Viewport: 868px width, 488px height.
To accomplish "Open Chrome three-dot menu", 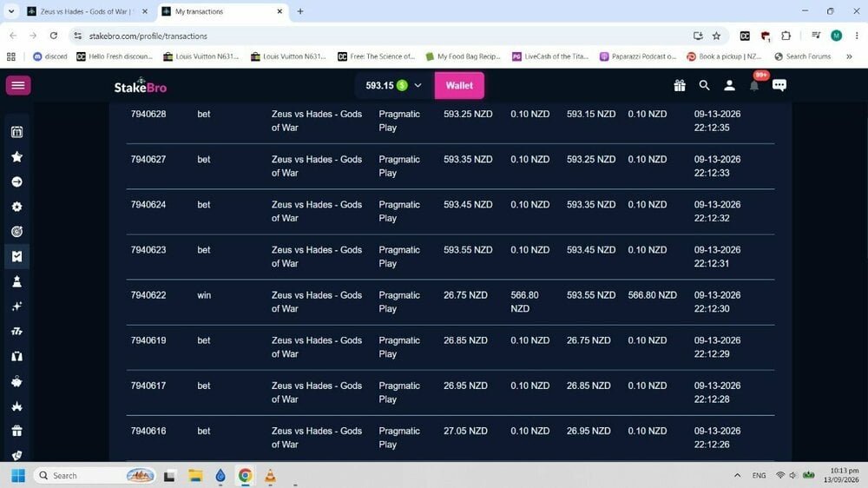I will (x=857, y=36).
